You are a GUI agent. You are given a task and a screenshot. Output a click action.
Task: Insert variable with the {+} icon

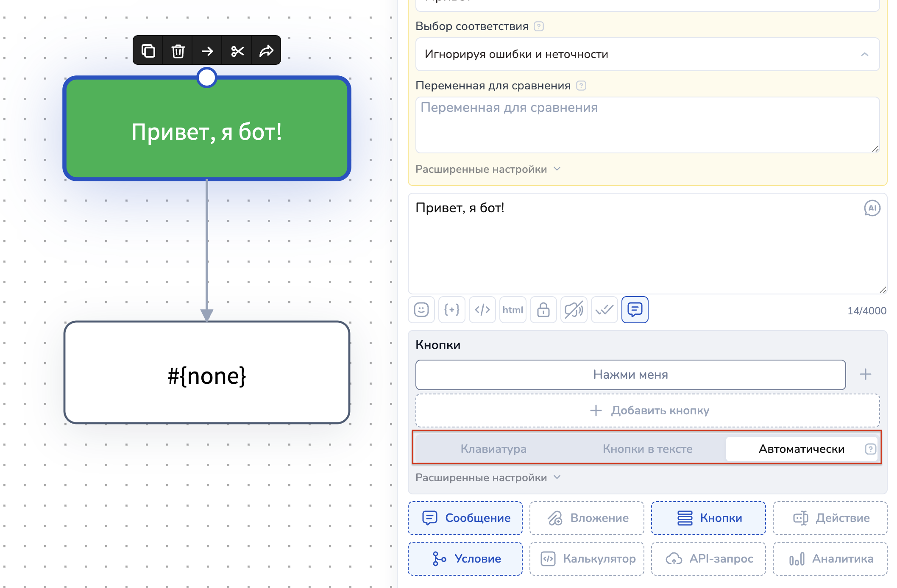(452, 310)
